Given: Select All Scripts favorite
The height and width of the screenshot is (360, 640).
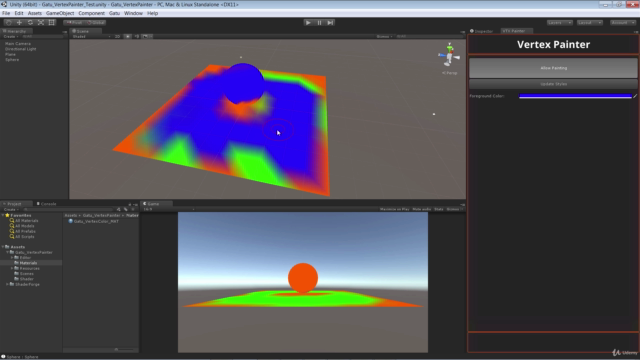Looking at the screenshot, I should click(22, 237).
